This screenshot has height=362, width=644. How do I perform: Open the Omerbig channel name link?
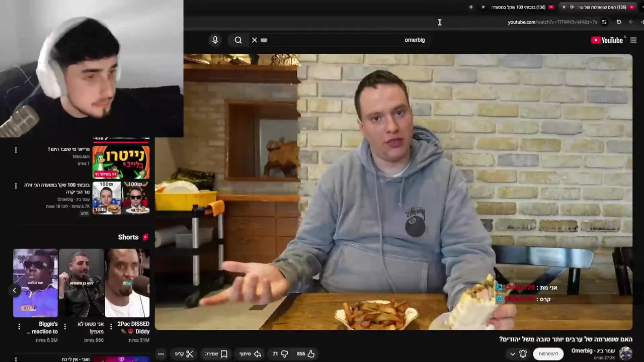[593, 350]
